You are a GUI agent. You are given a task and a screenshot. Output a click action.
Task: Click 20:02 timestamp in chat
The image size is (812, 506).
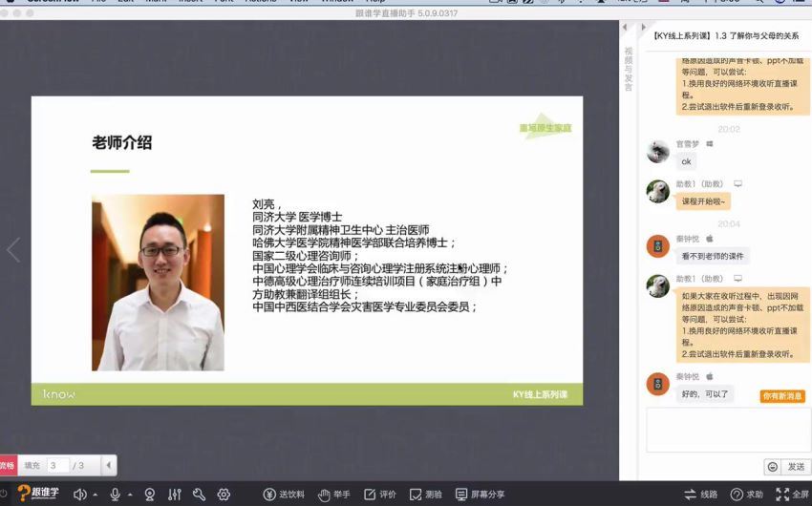729,129
